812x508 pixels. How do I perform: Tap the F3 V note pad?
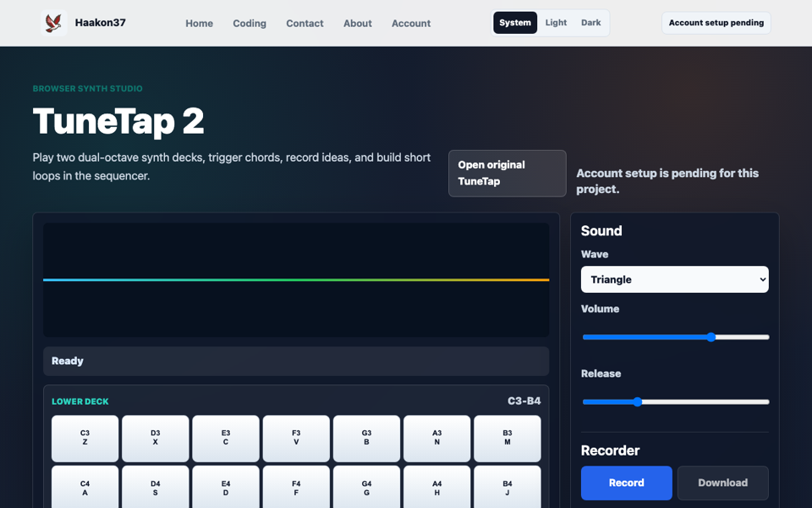(x=296, y=438)
